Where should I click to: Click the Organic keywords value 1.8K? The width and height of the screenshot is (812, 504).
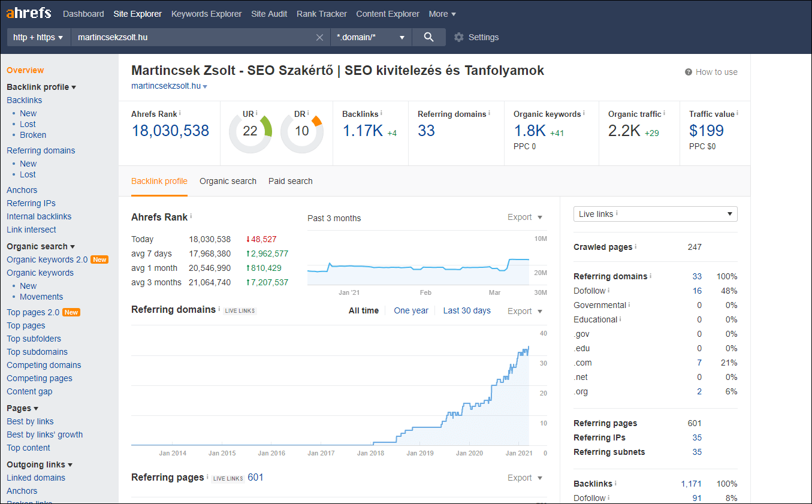530,131
